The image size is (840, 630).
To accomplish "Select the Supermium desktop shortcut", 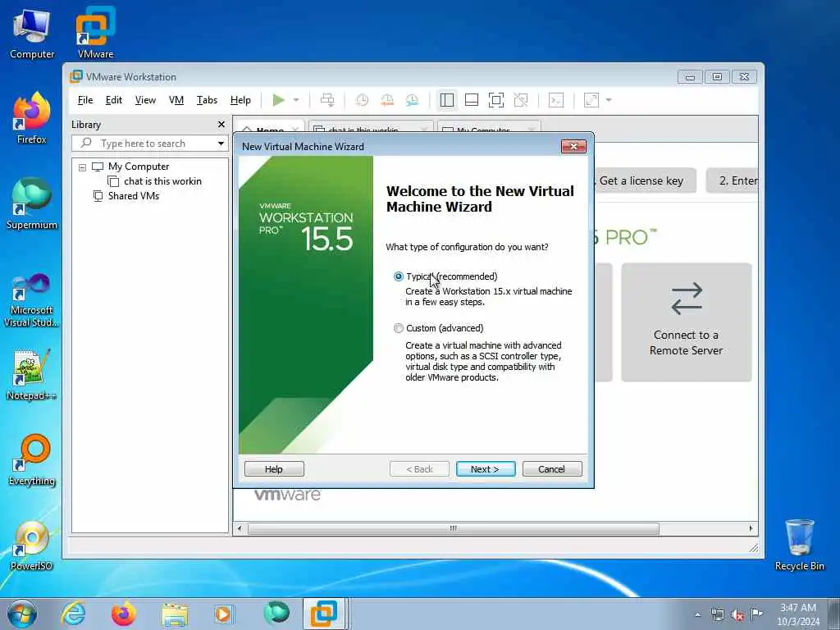I will (x=32, y=203).
